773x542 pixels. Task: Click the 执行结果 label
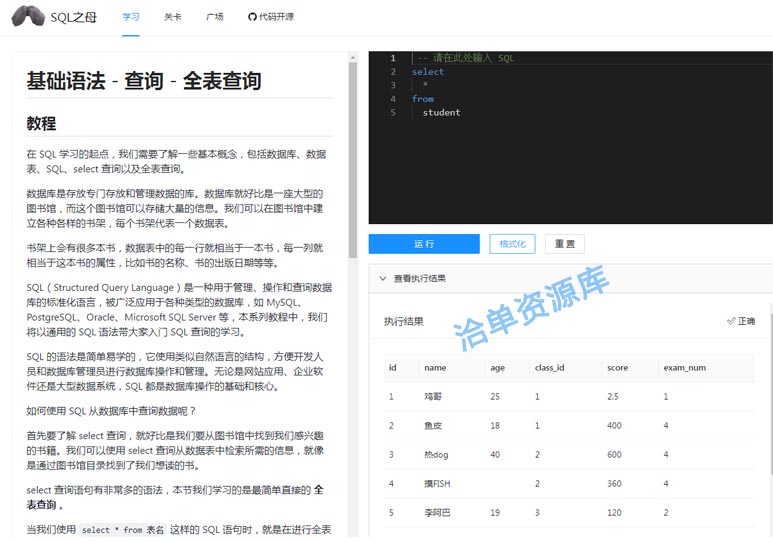[404, 322]
